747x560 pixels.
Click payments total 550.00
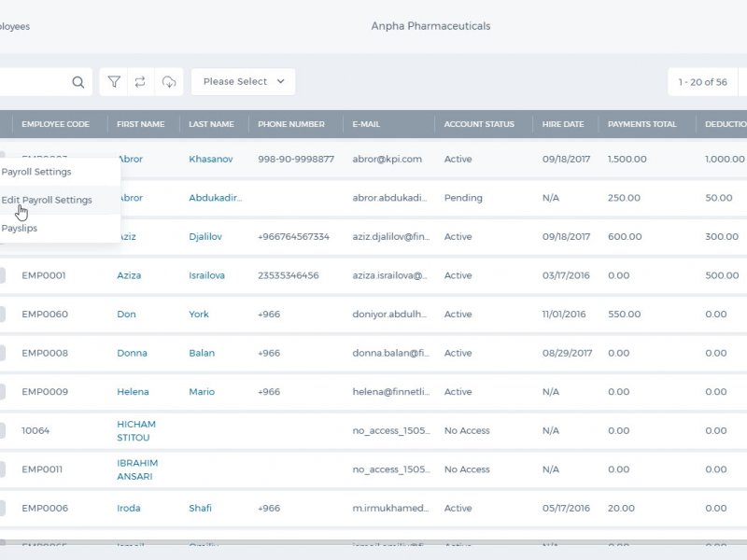tap(624, 315)
